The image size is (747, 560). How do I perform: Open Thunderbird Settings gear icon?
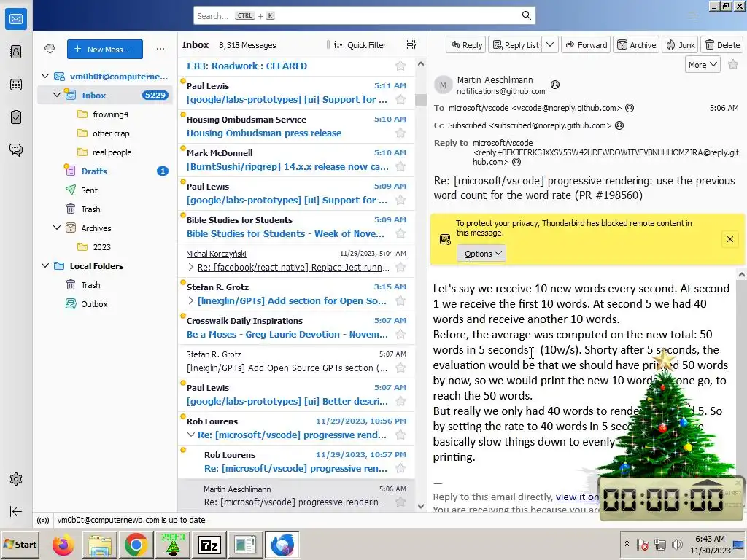[16, 479]
